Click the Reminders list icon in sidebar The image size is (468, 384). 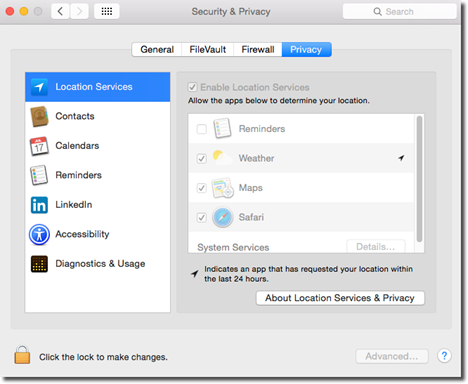click(x=39, y=175)
